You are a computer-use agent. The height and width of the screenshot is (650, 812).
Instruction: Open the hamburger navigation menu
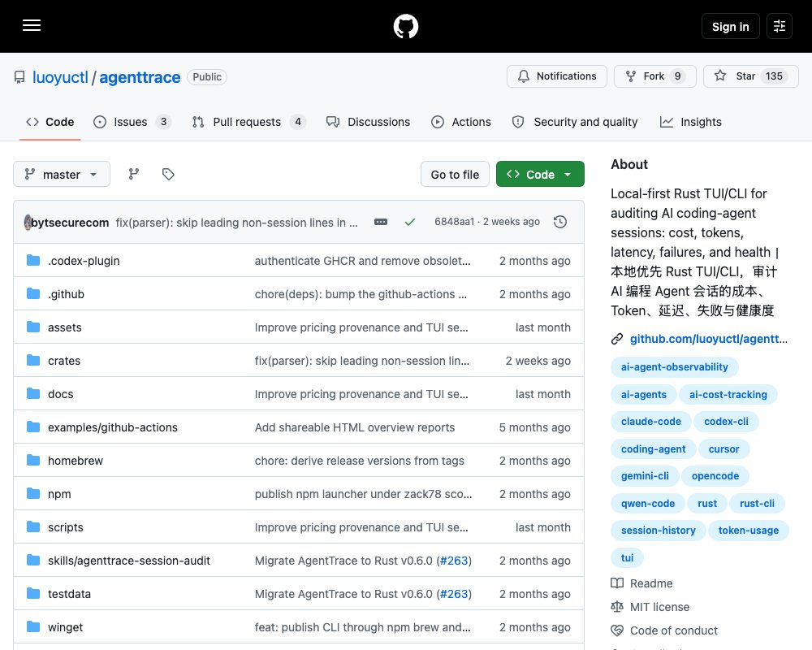32,25
